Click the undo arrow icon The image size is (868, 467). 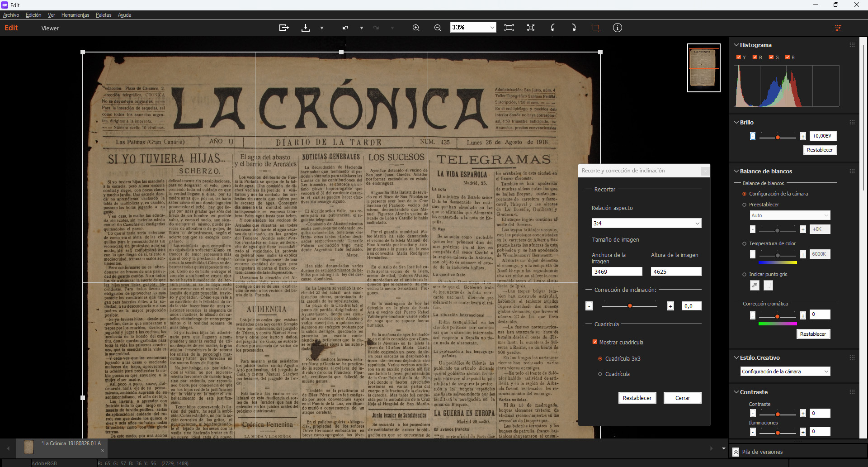click(x=345, y=28)
